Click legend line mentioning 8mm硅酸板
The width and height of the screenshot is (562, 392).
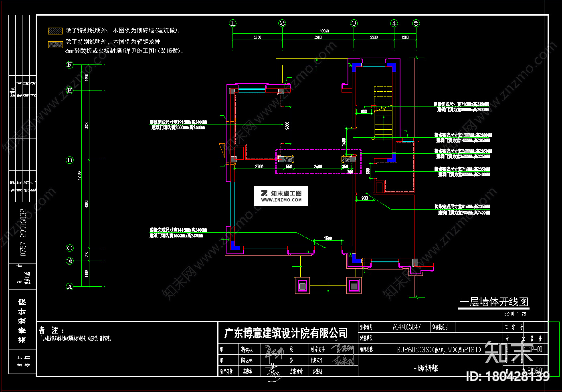click(124, 51)
